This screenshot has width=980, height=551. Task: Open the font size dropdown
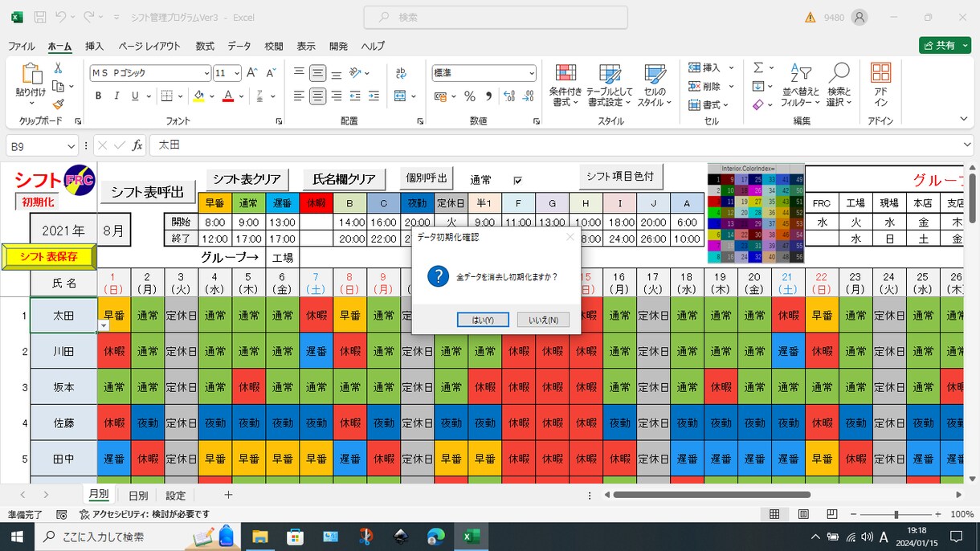236,73
